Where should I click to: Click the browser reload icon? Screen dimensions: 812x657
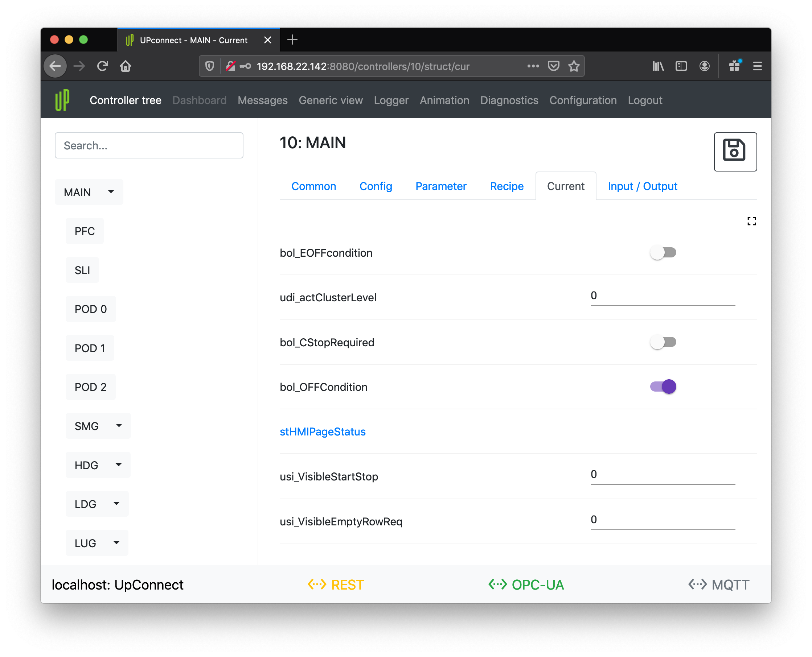[102, 66]
